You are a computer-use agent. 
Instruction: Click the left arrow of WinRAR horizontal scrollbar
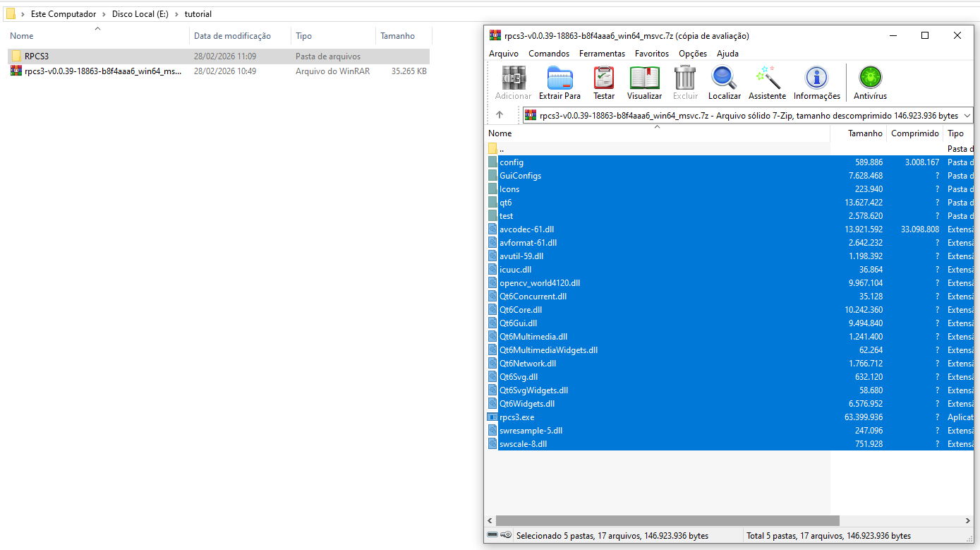click(x=490, y=521)
